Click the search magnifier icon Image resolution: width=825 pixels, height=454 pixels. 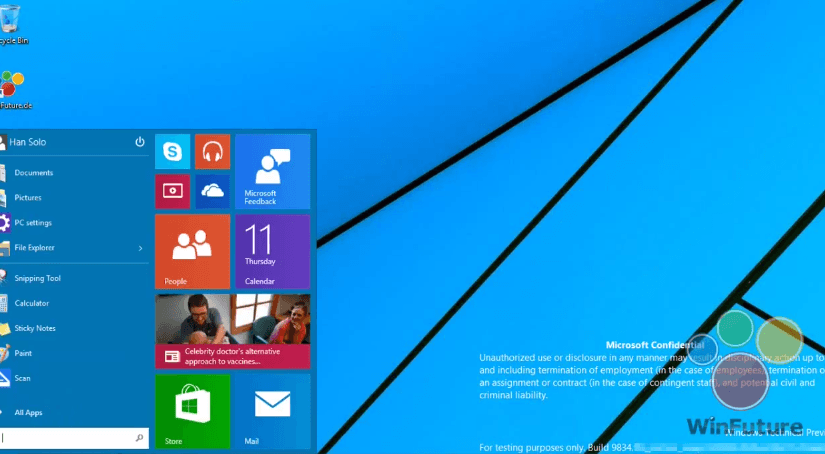tap(139, 438)
